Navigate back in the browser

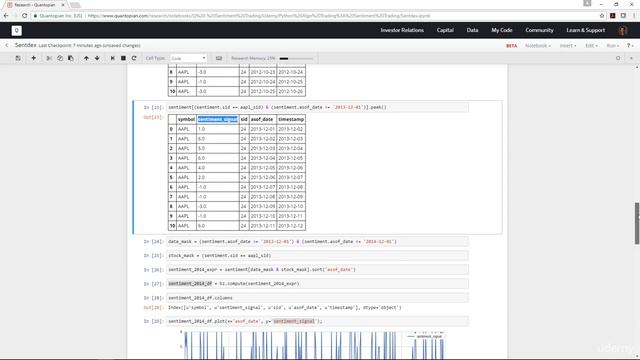click(6, 16)
